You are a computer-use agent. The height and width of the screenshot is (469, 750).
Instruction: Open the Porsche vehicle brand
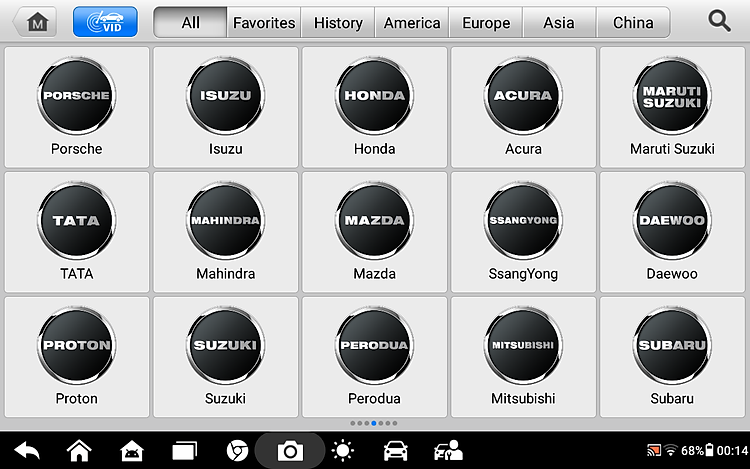point(77,107)
